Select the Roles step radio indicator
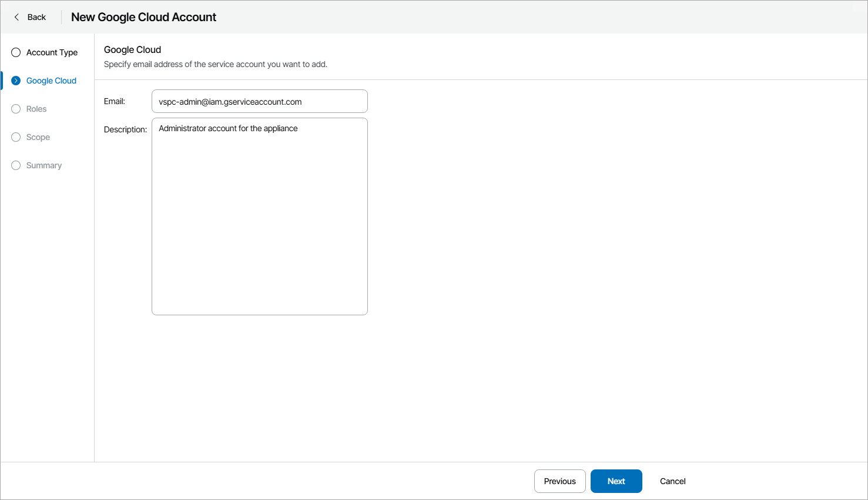868x500 pixels. pos(15,109)
